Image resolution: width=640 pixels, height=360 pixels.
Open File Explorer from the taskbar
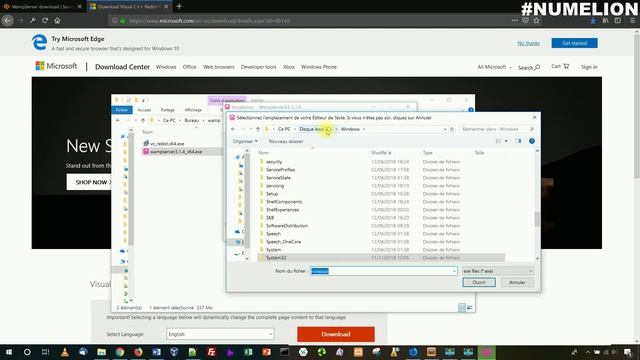tap(101, 352)
